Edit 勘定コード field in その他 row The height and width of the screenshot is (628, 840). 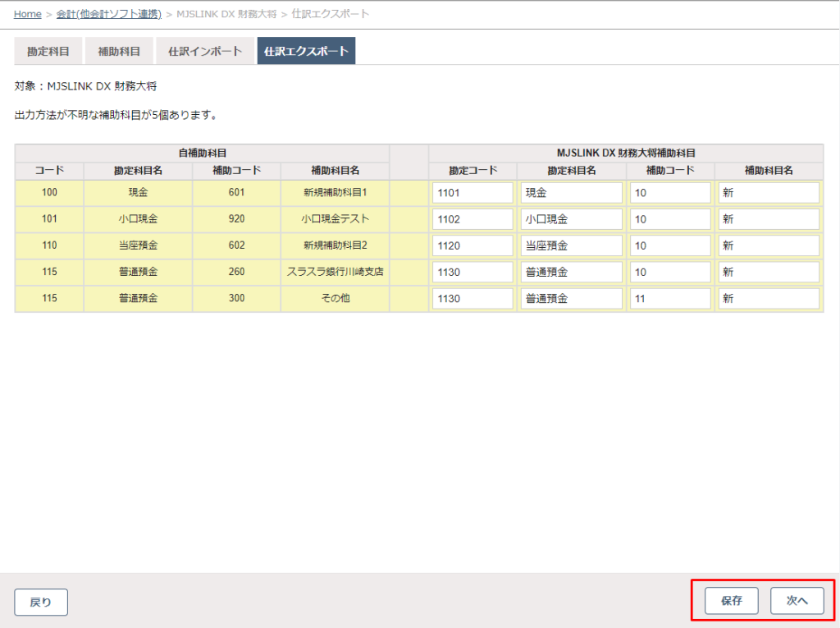pyautogui.click(x=472, y=299)
